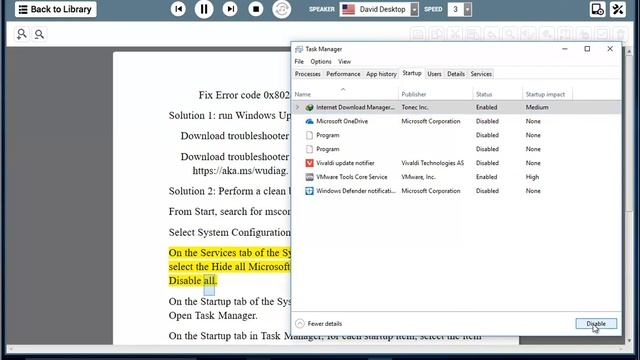Sort startup list by Name column
640x360 pixels.
coord(345,94)
